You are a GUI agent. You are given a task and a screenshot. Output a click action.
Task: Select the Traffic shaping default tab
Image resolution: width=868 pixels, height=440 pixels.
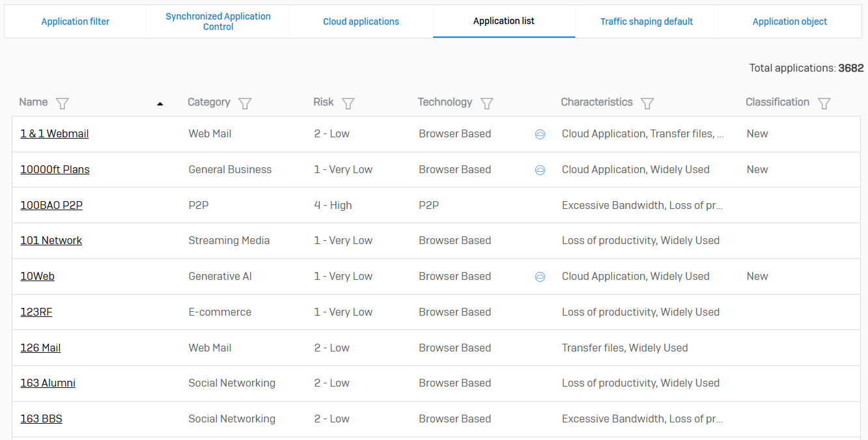[x=647, y=21]
